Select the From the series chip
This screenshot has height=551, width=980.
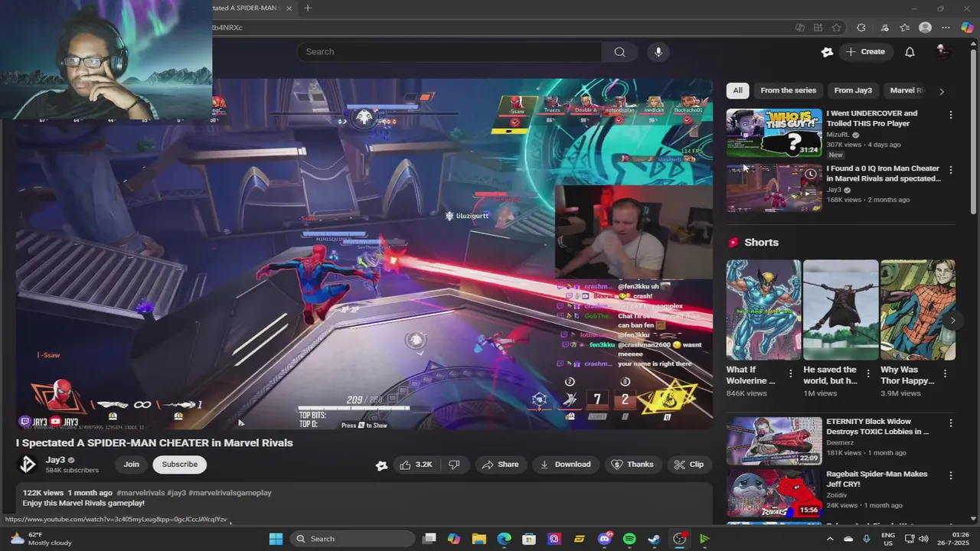[789, 90]
